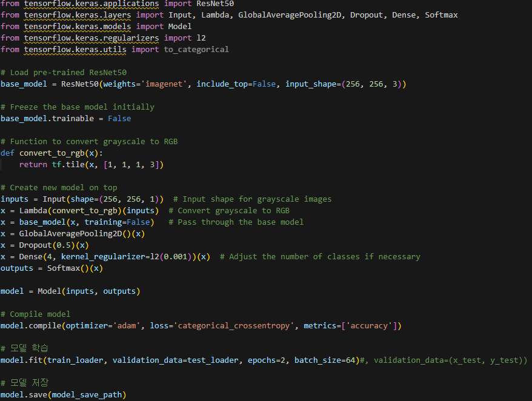Click the '# Function to convert grayscale to RGB' comment
Image resolution: width=532 pixels, height=401 pixels.
pos(89,142)
